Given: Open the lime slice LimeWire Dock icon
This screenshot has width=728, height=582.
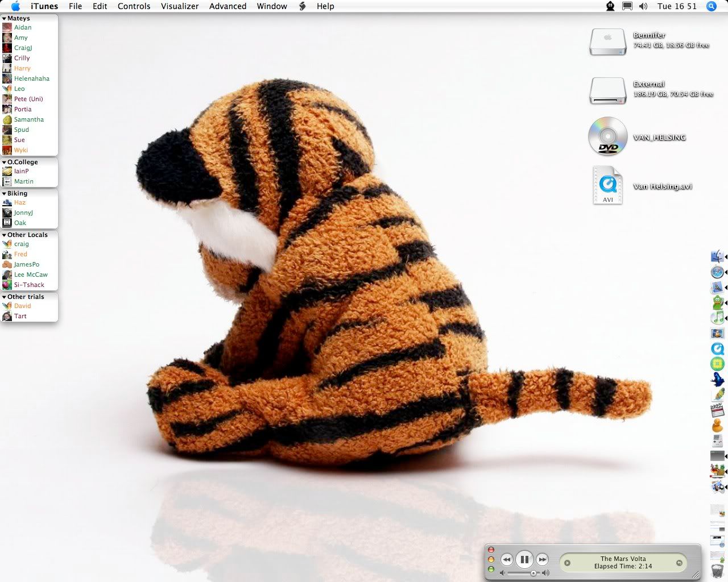Looking at the screenshot, I should coord(717,364).
